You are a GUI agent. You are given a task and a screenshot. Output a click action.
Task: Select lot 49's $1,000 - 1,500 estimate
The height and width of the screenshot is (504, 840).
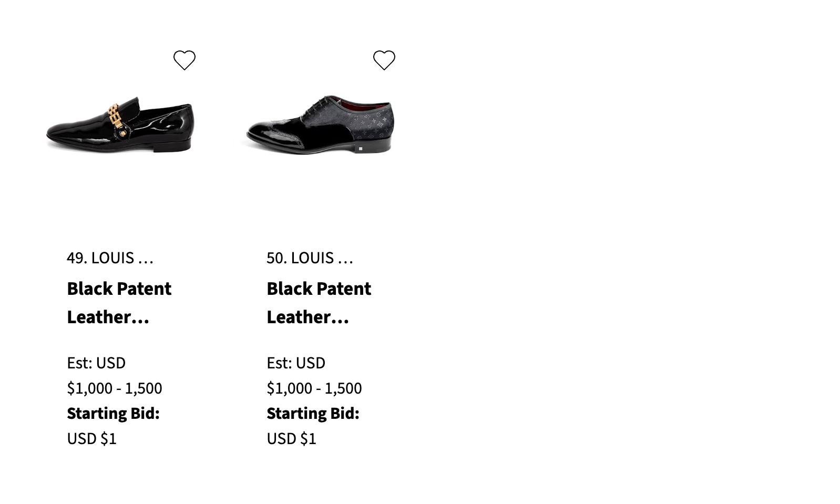pyautogui.click(x=115, y=388)
